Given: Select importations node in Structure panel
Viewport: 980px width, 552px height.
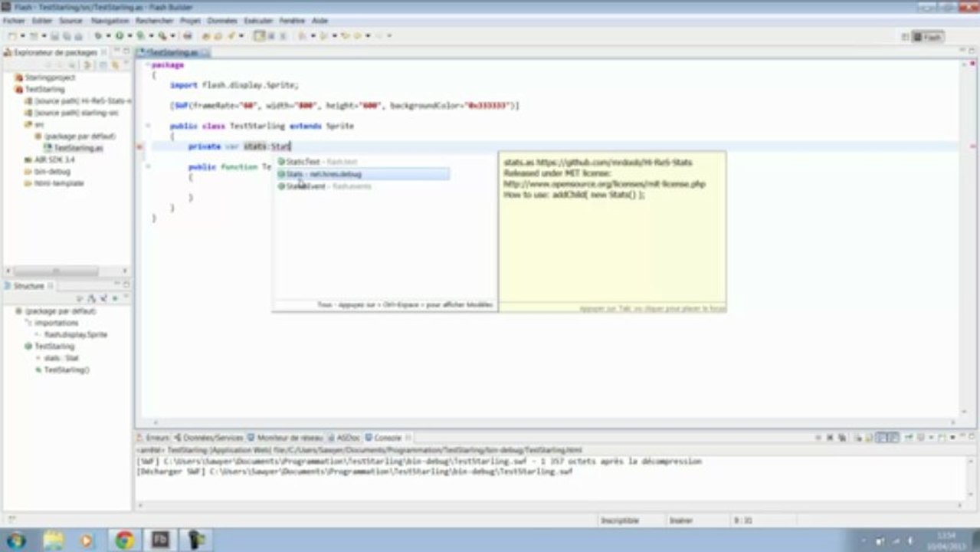Looking at the screenshot, I should click(52, 323).
